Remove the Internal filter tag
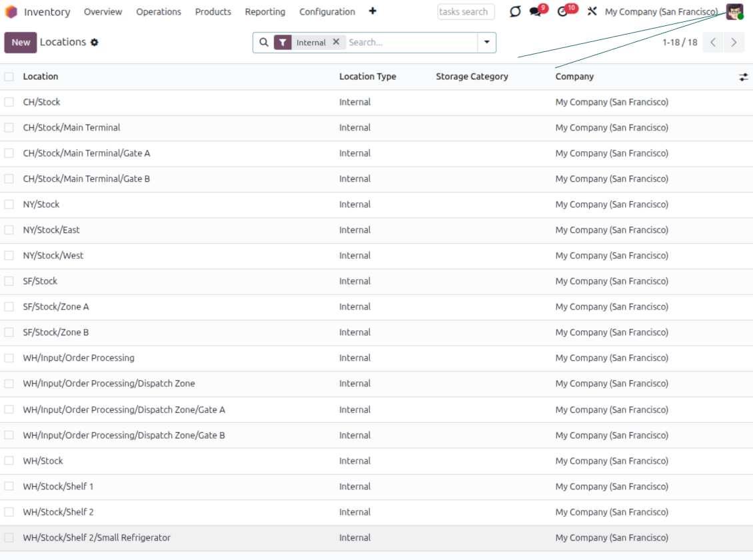 pyautogui.click(x=337, y=41)
